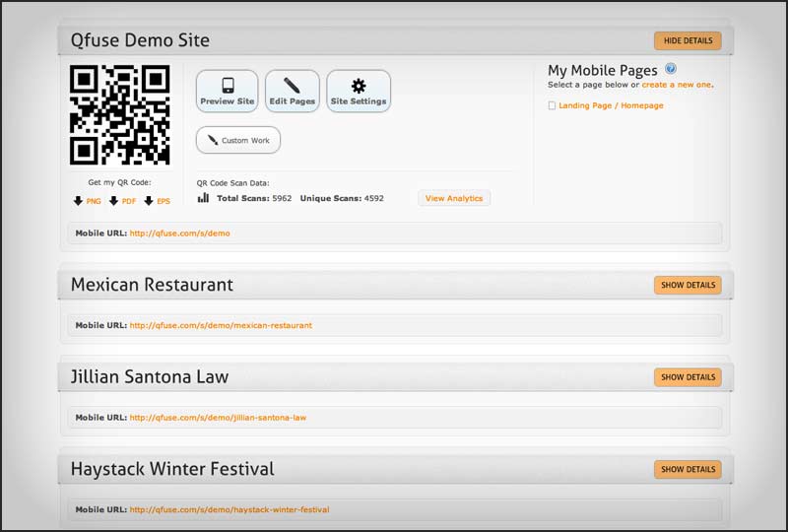788x532 pixels.
Task: Click the View Analytics button
Action: pyautogui.click(x=454, y=198)
